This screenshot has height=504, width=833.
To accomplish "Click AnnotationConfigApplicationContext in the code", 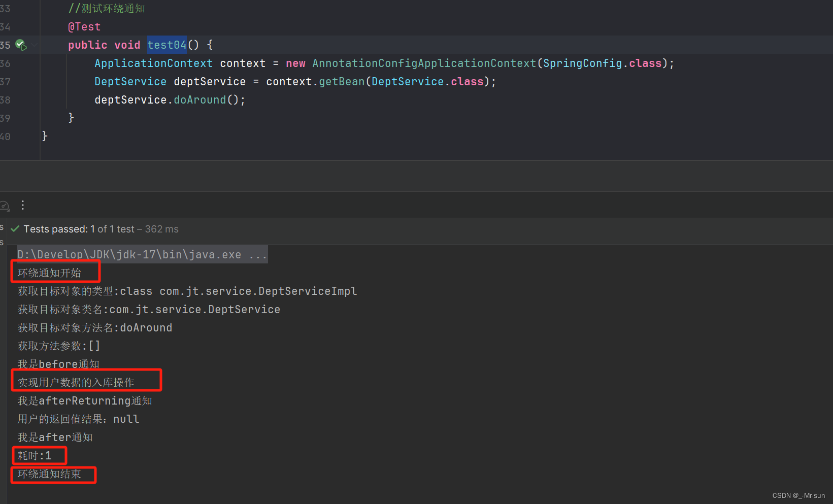I will coord(424,63).
